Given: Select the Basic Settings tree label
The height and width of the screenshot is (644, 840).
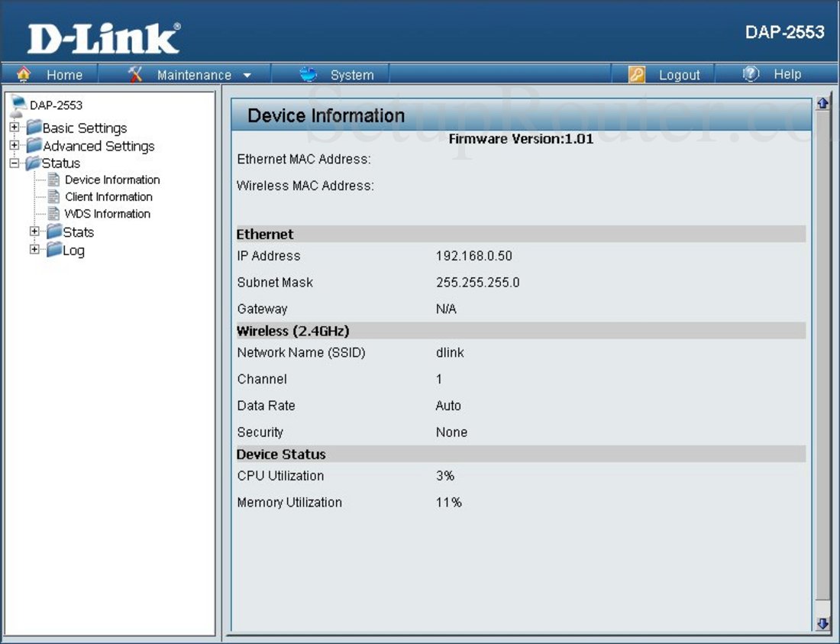Looking at the screenshot, I should [85, 128].
